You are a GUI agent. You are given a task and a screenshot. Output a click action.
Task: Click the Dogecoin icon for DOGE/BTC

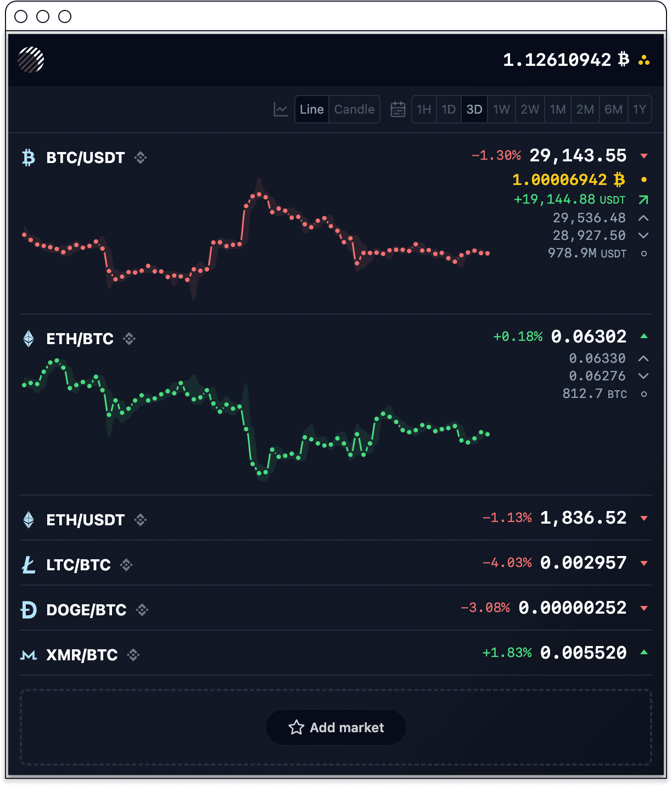[x=29, y=610]
